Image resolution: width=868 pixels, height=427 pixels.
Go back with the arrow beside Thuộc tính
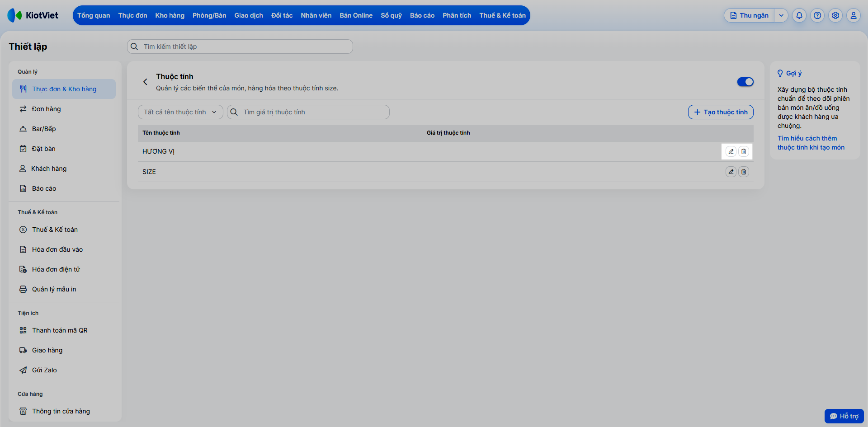pyautogui.click(x=145, y=82)
